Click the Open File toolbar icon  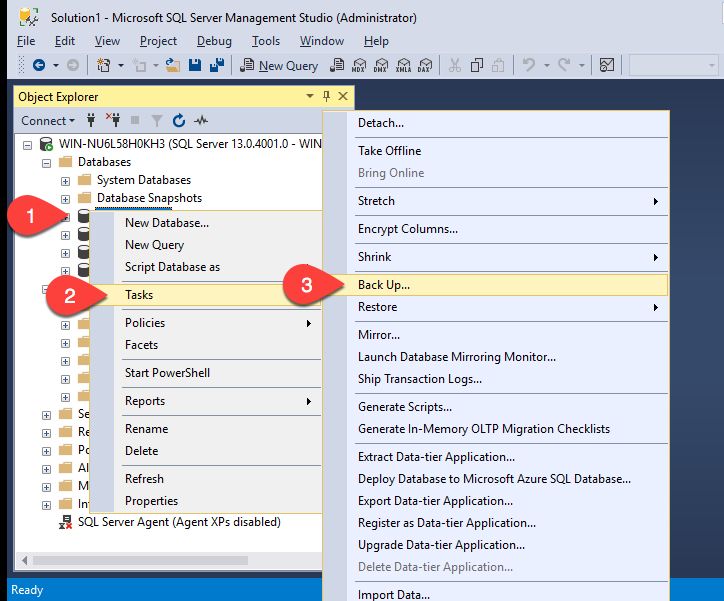[173, 65]
